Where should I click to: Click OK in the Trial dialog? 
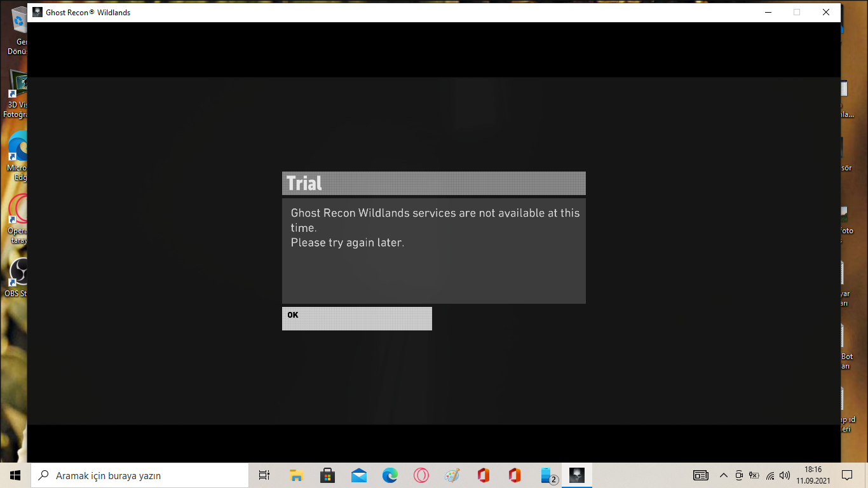pos(356,318)
